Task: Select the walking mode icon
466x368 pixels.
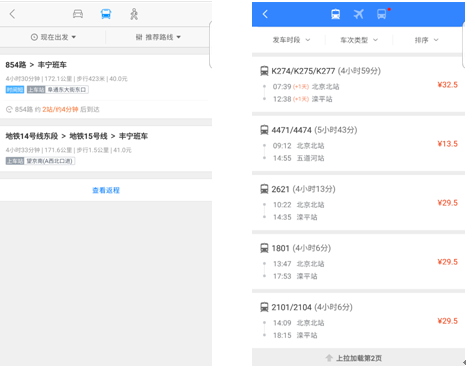Action: pos(134,14)
